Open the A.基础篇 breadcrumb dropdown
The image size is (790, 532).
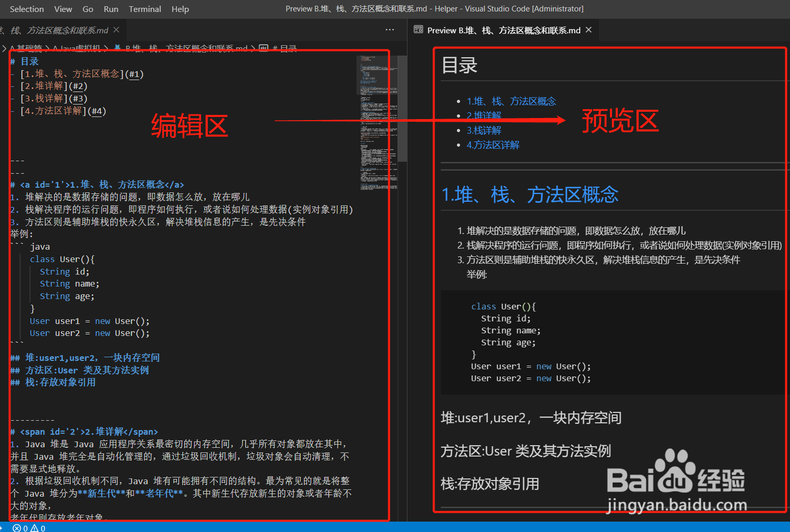(26, 48)
